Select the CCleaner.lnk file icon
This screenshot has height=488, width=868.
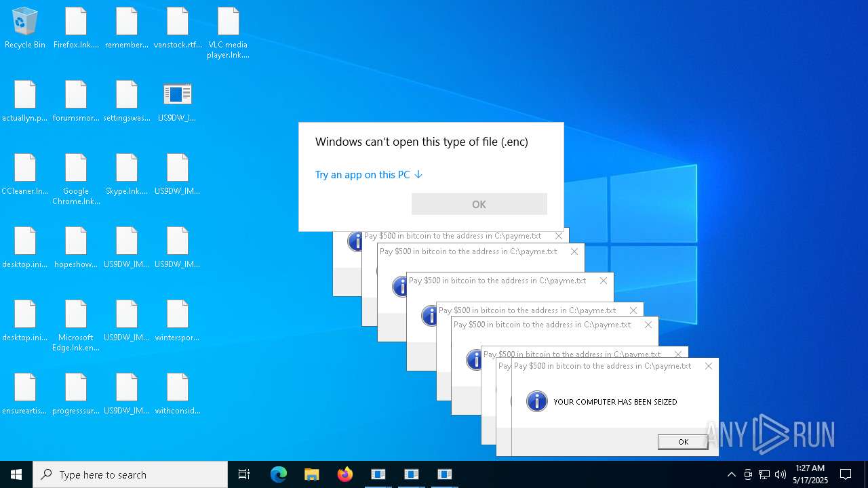25,175
